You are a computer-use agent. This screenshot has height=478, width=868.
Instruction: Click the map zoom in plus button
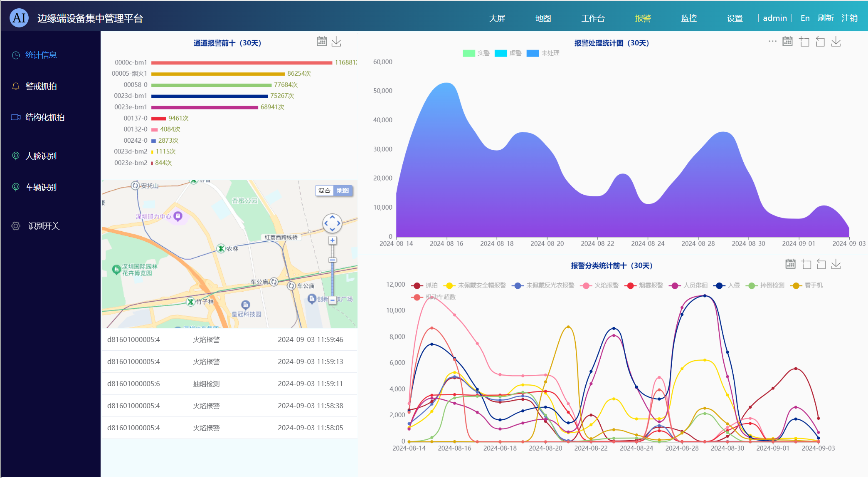coord(332,240)
